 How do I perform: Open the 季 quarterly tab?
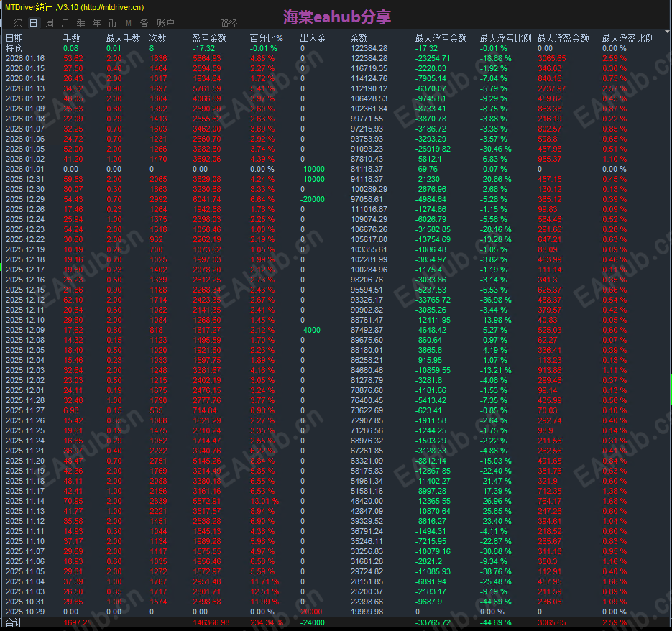tap(81, 23)
